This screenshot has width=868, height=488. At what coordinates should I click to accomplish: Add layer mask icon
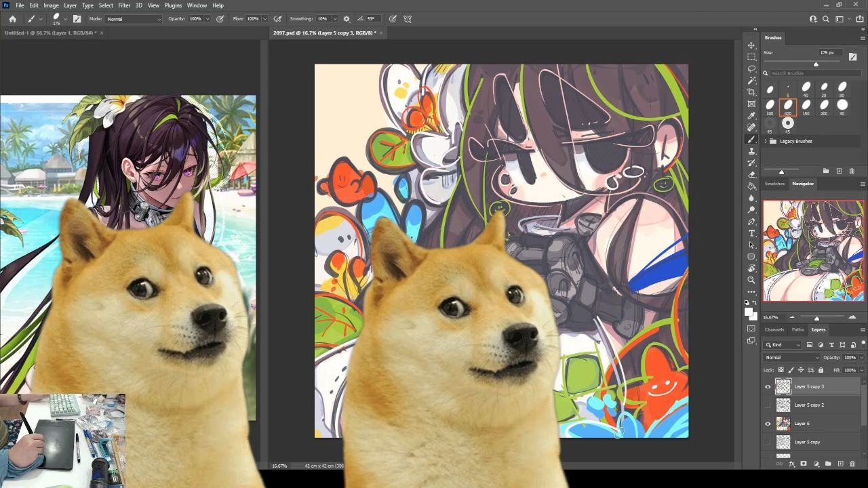click(804, 464)
